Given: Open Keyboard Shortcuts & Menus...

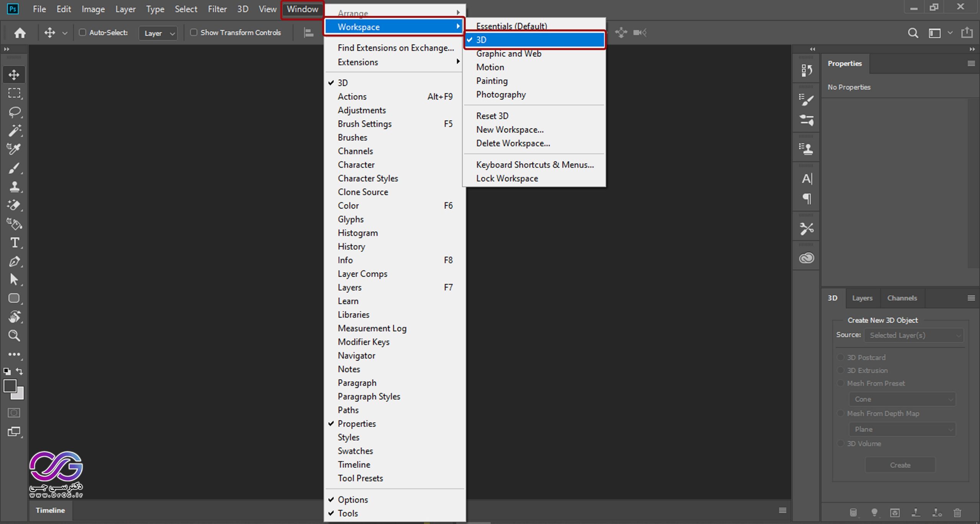Looking at the screenshot, I should (534, 165).
